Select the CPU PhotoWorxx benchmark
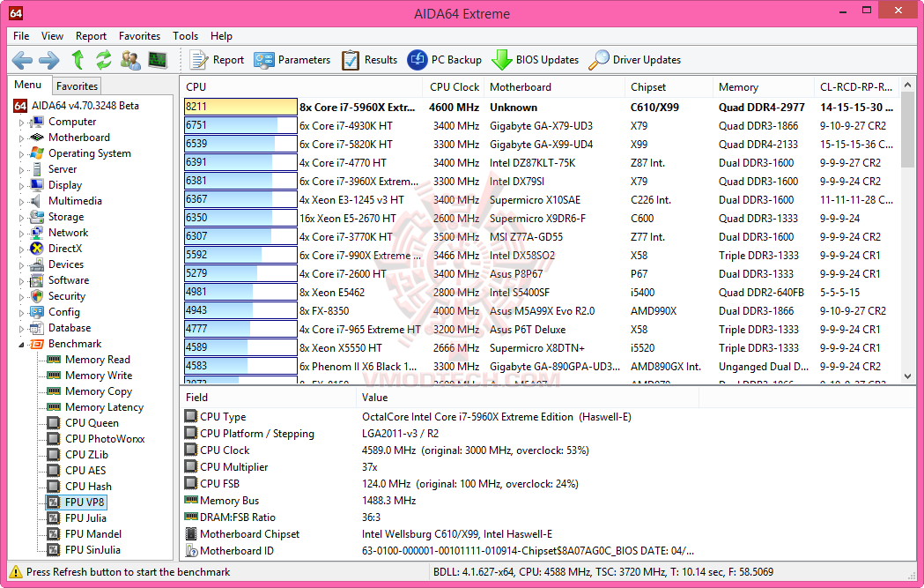 (105, 439)
